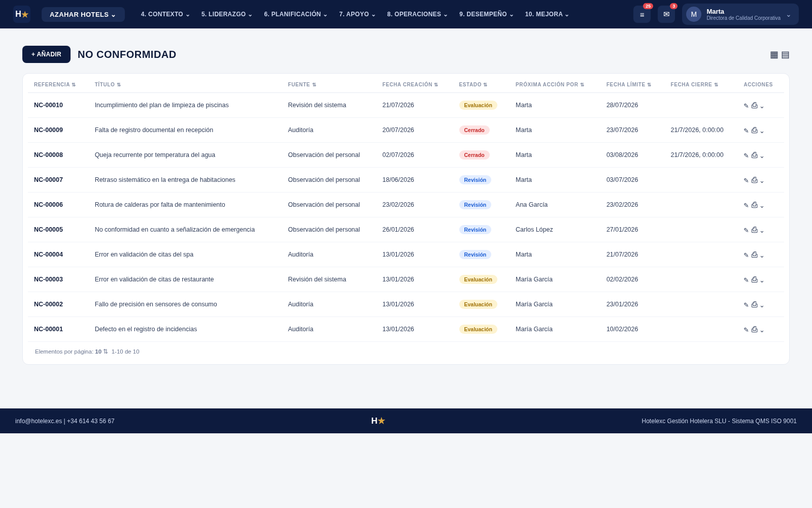Sort by PRÓXIMA ACCIÓN POR header
Screen dimensions: 812x508
(x=550, y=85)
